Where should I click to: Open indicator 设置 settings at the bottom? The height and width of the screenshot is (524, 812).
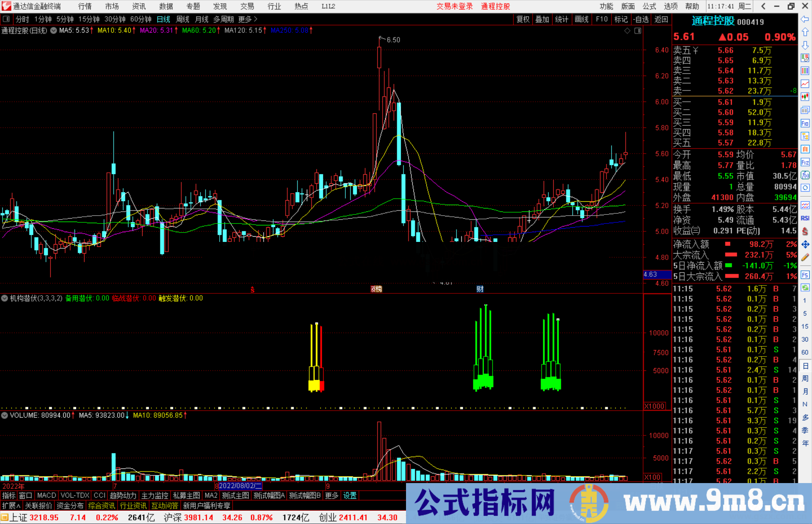click(350, 495)
